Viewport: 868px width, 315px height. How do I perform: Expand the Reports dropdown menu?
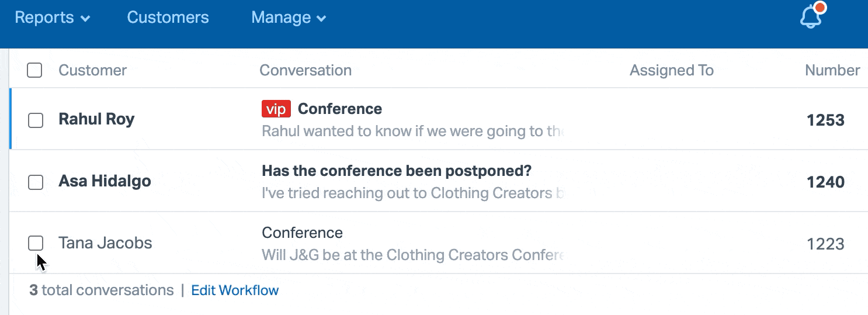53,18
